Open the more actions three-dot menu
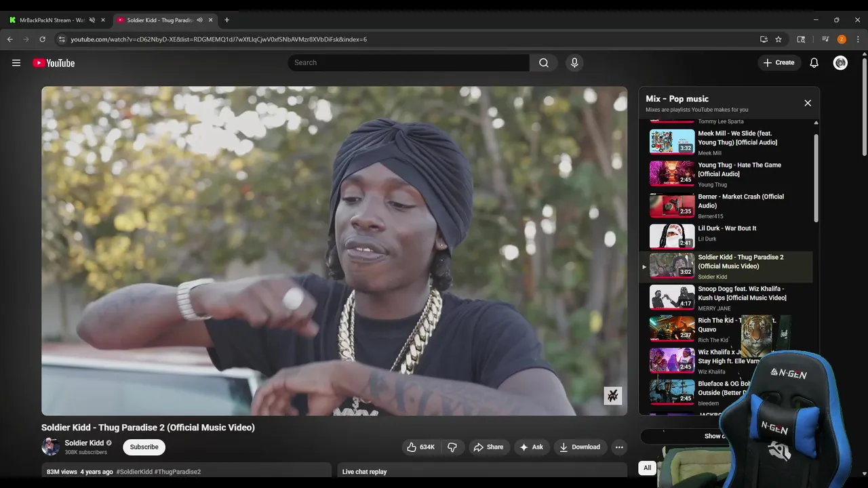 click(618, 447)
